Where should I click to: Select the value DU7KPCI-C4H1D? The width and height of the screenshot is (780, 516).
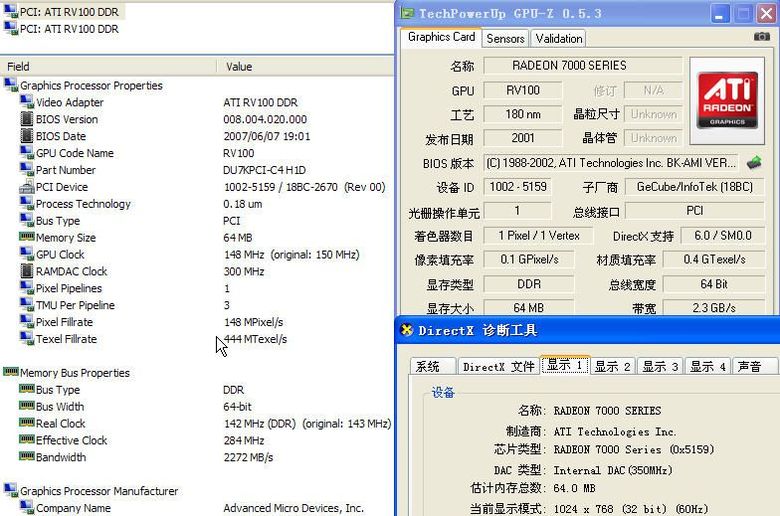click(x=264, y=170)
